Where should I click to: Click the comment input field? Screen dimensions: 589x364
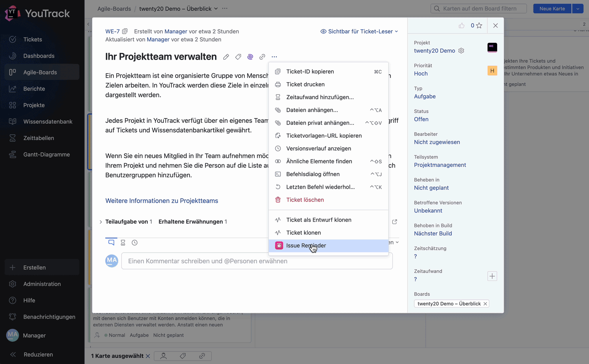pos(257,261)
